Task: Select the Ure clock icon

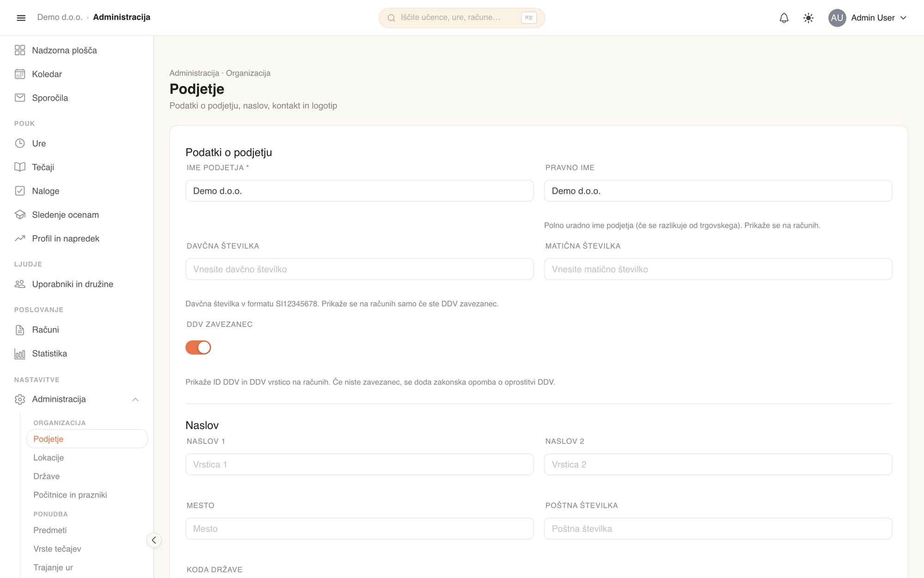Action: pos(20,143)
